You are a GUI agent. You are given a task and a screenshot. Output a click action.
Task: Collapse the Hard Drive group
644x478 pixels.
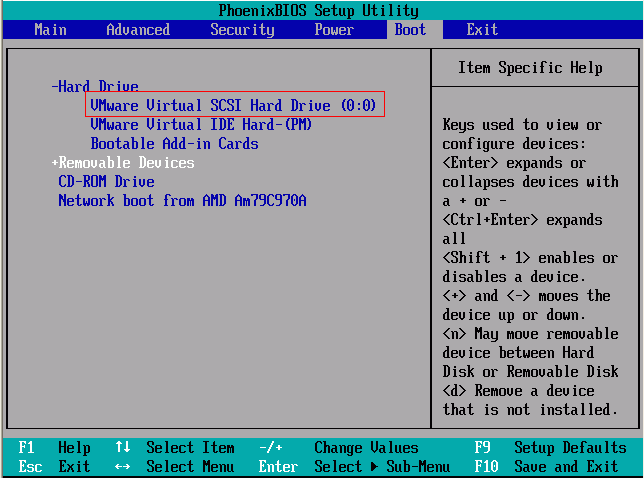95,86
